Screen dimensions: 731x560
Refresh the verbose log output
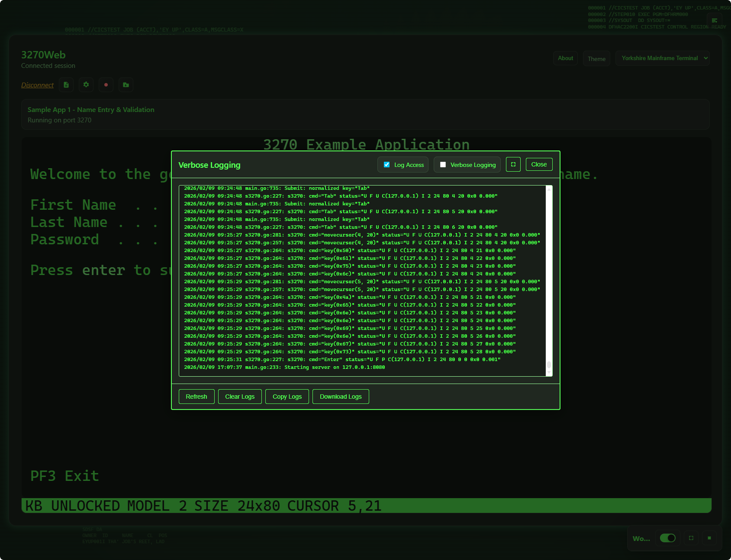pos(196,397)
